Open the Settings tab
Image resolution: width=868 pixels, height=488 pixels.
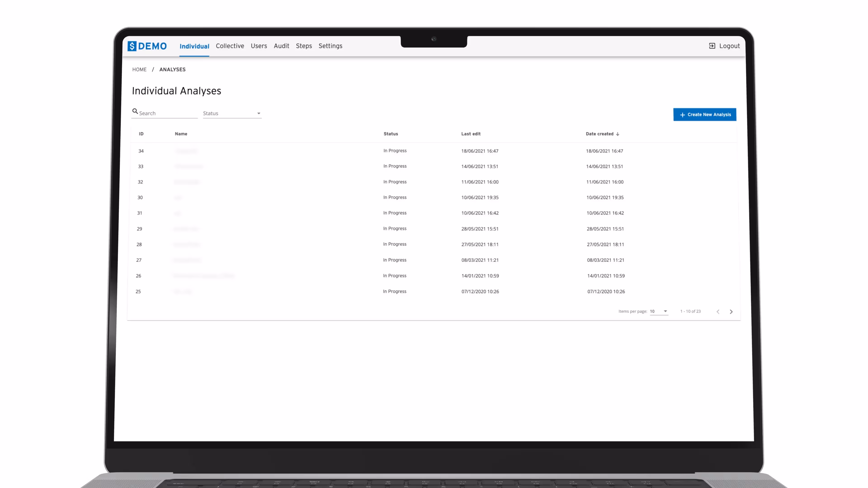[x=330, y=46]
